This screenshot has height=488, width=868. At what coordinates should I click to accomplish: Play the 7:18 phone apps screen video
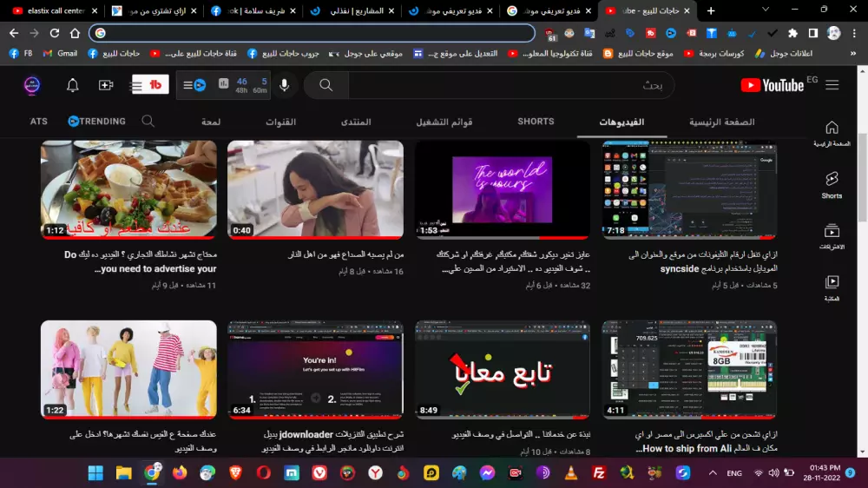coord(689,189)
